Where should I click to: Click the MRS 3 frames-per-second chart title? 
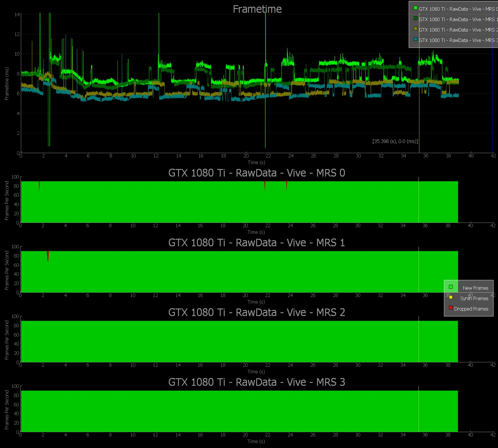point(257,382)
